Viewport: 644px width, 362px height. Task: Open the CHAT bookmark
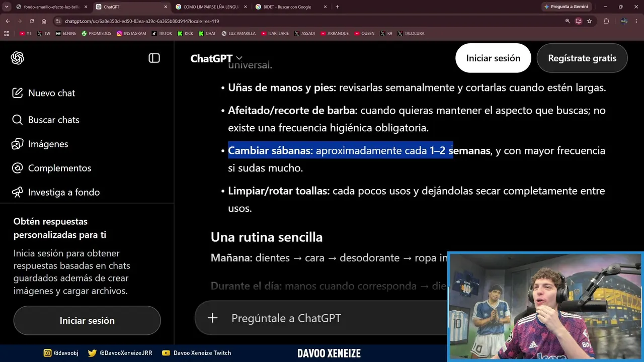[207, 34]
